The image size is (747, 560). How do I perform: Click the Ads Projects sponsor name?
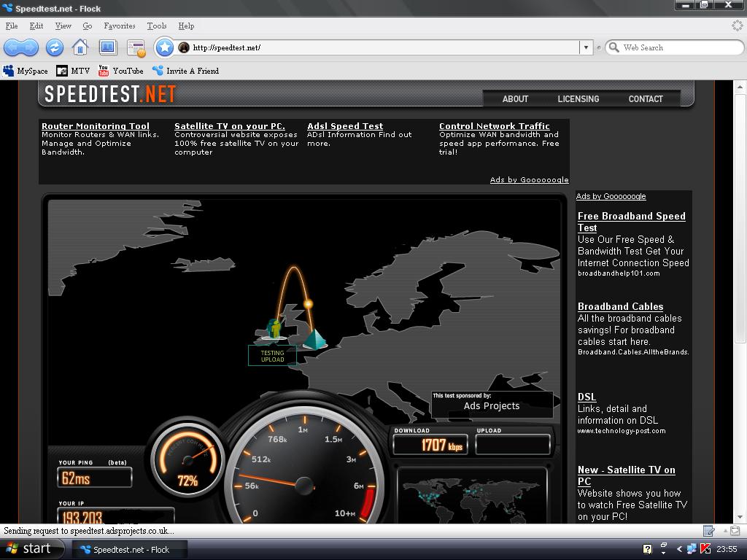tap(492, 405)
